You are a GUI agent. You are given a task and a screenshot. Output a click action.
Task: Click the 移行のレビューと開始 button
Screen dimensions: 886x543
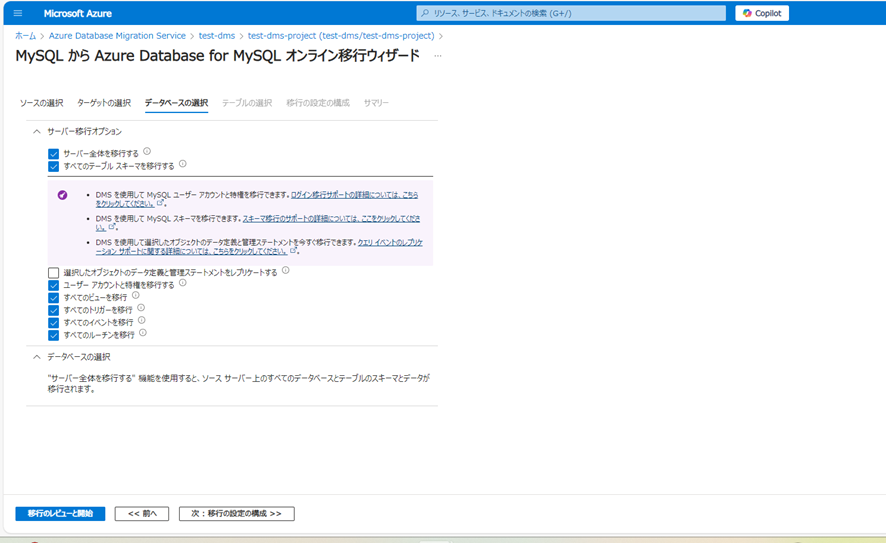click(x=60, y=514)
